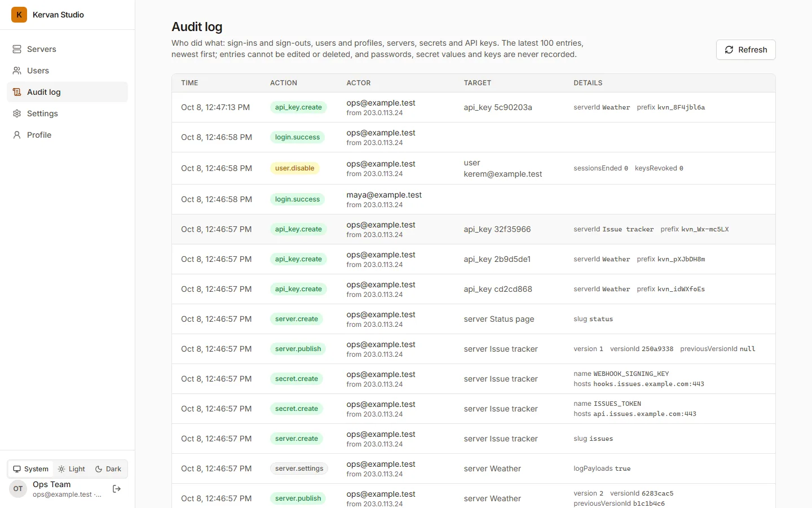Switch theme to Dark
Image resolution: width=812 pixels, height=508 pixels.
[108, 469]
